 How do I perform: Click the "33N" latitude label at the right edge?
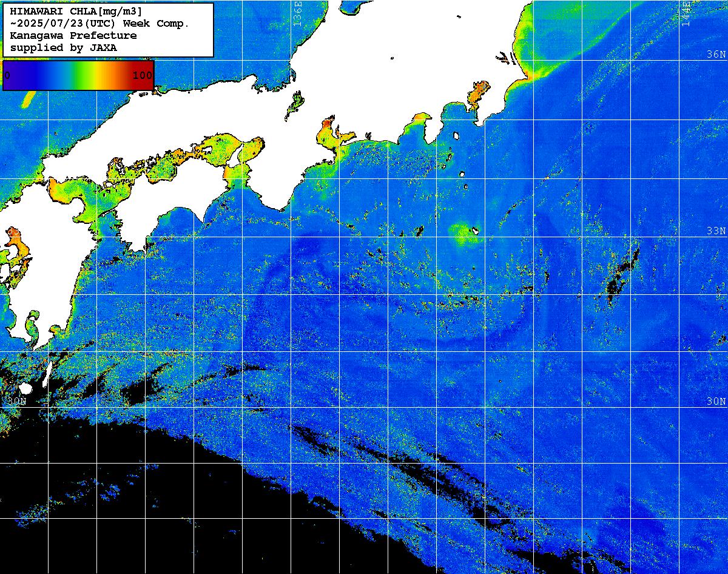pyautogui.click(x=716, y=231)
